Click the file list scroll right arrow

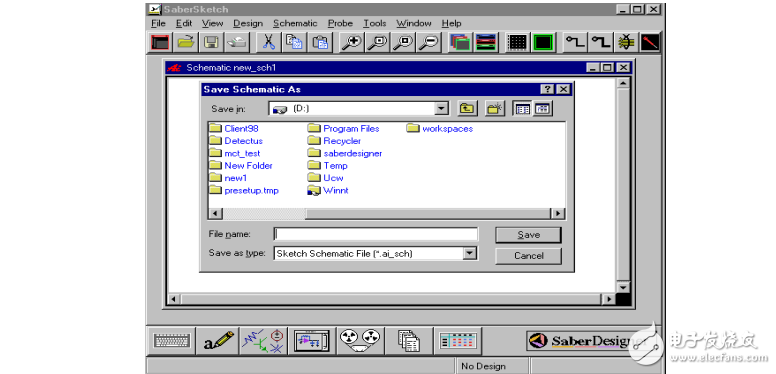(x=558, y=213)
